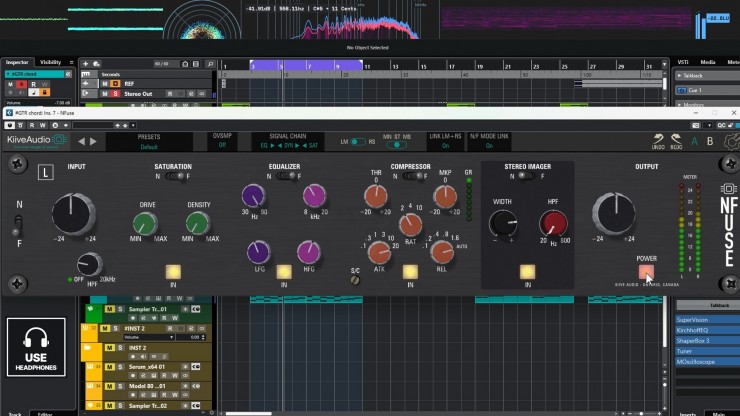Click the compressor RAT ratio knob
Image resolution: width=740 pixels, height=416 pixels.
pyautogui.click(x=409, y=223)
